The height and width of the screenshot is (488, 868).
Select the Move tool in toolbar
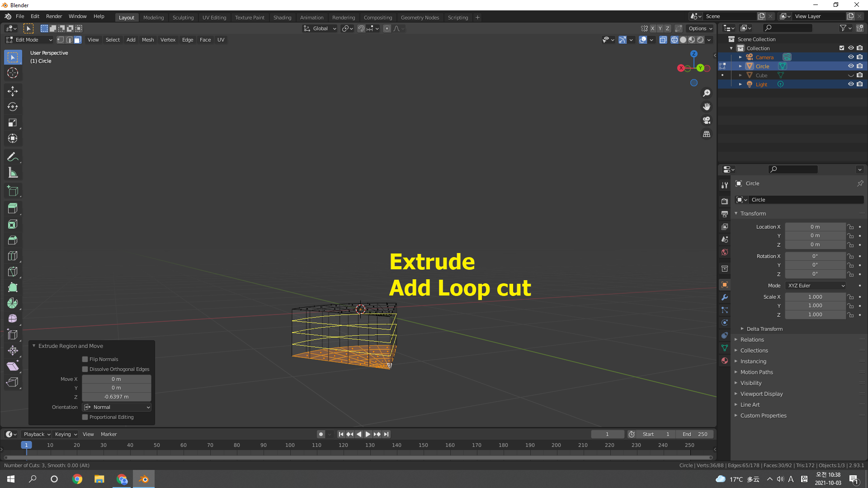click(x=12, y=91)
